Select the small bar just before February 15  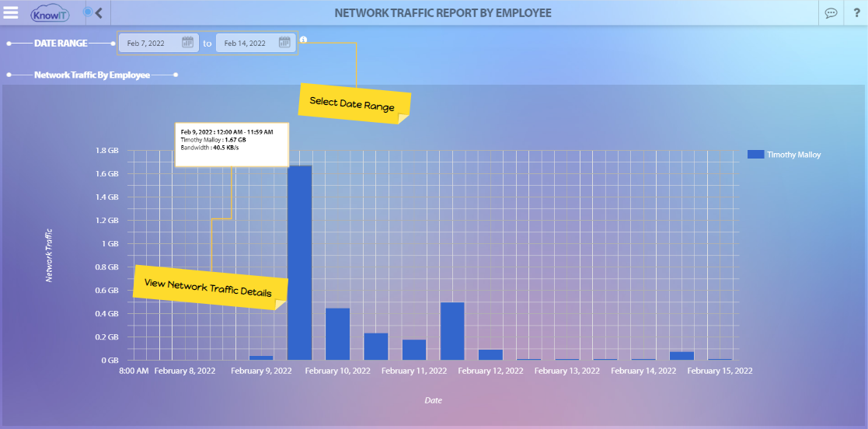point(682,356)
